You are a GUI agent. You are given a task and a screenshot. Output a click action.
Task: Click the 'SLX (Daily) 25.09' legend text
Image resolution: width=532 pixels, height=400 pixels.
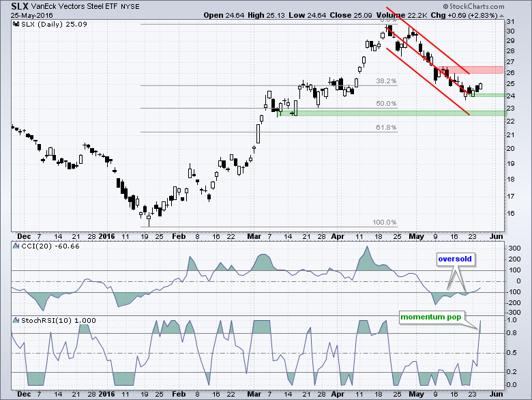[x=55, y=24]
